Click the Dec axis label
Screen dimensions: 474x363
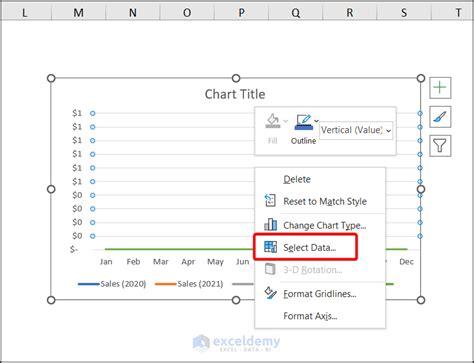pos(407,262)
